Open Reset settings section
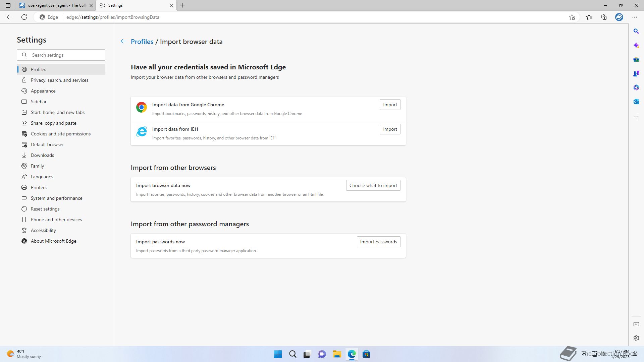 61,209
